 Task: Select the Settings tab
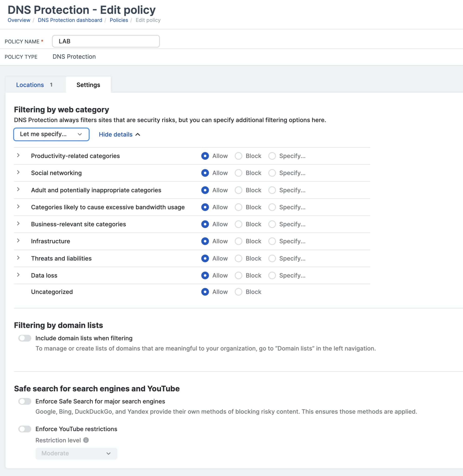tap(88, 85)
